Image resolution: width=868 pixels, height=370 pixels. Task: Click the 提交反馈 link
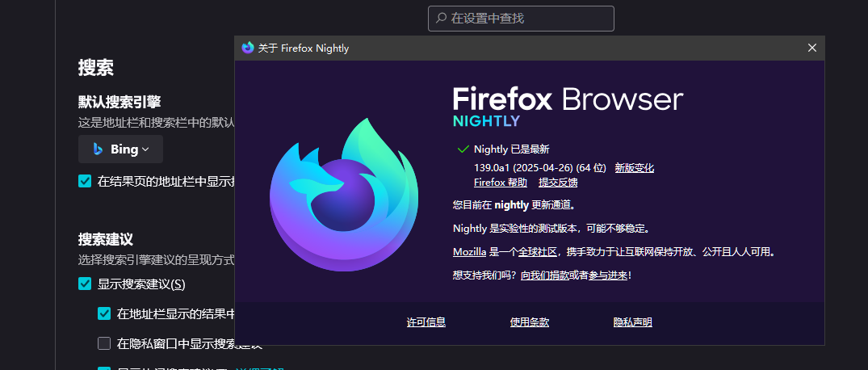558,183
